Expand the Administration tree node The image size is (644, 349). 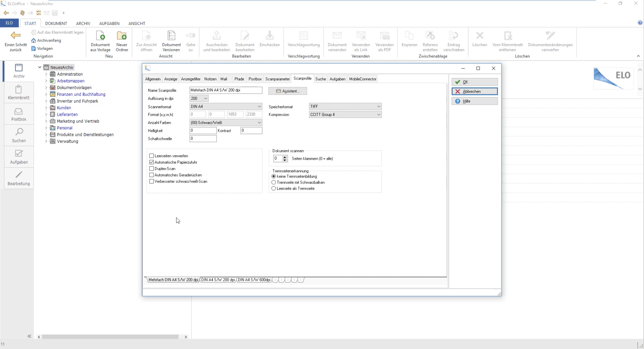46,74
